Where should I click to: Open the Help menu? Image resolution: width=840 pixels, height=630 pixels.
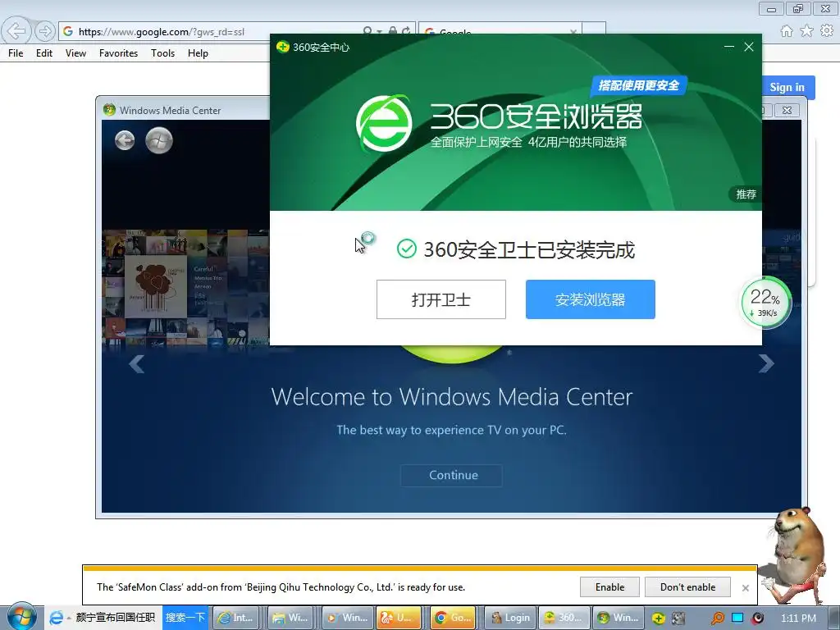(198, 53)
